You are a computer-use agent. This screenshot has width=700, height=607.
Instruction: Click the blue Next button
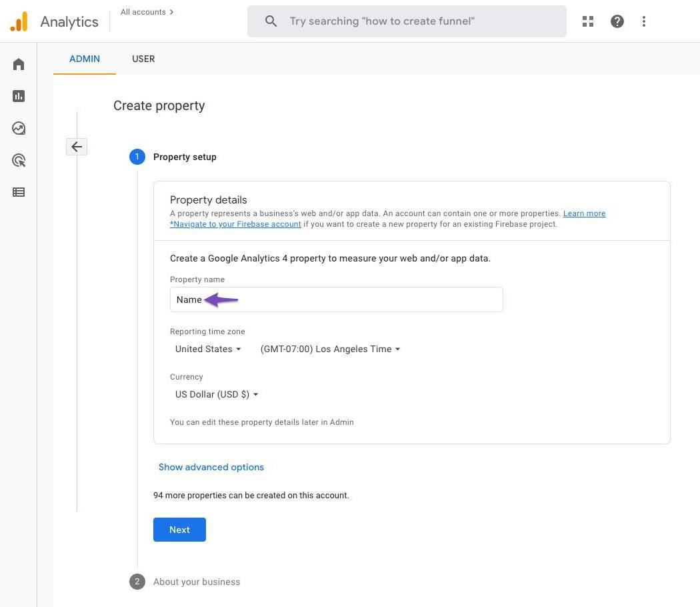click(179, 530)
